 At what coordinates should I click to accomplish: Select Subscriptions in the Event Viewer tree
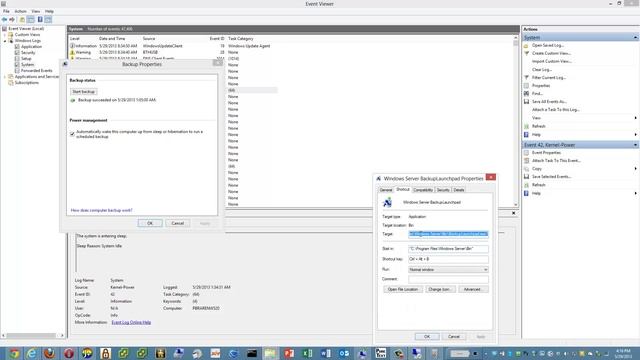(x=27, y=83)
